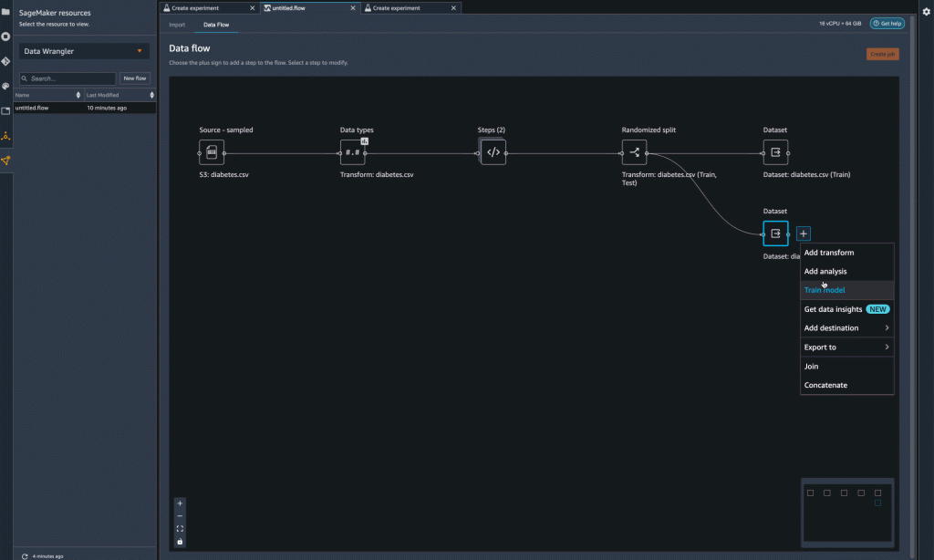Screen dimensions: 934x560
Task: Select the highlighted lower Dataset node icon
Action: click(775, 233)
